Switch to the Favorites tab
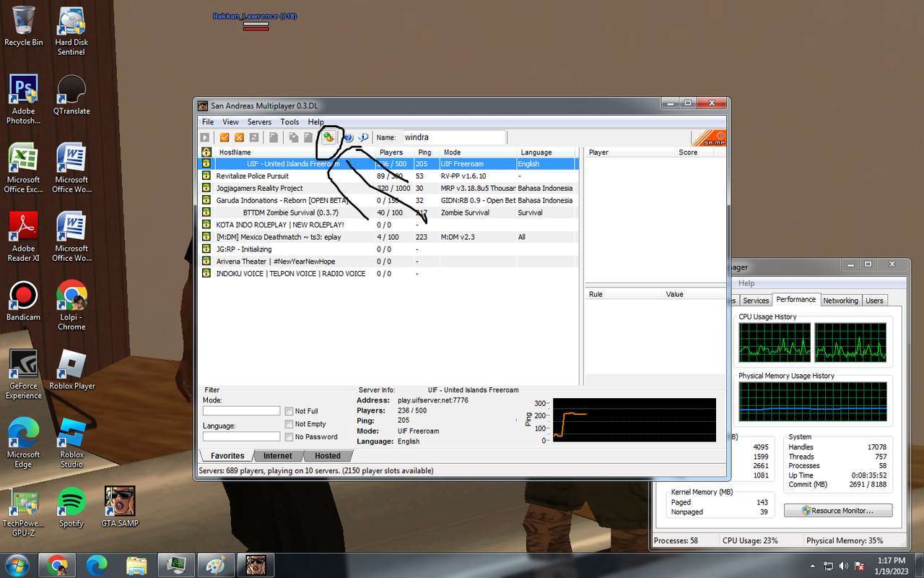 (227, 456)
